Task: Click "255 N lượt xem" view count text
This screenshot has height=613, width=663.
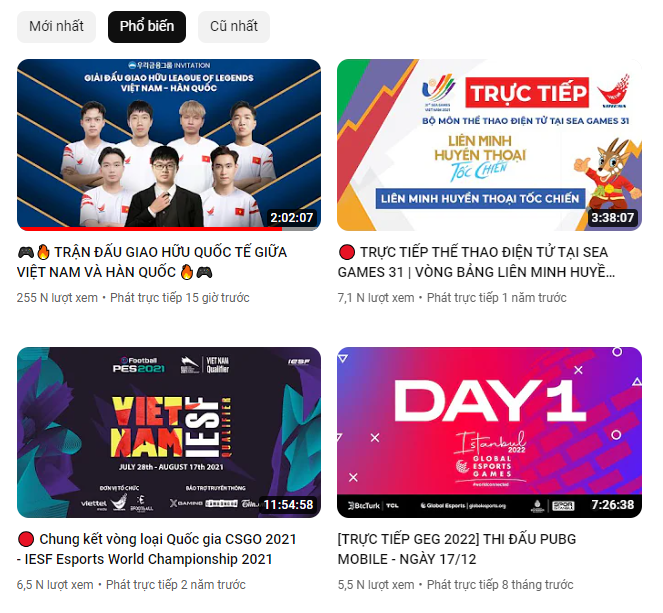Action: (x=57, y=298)
